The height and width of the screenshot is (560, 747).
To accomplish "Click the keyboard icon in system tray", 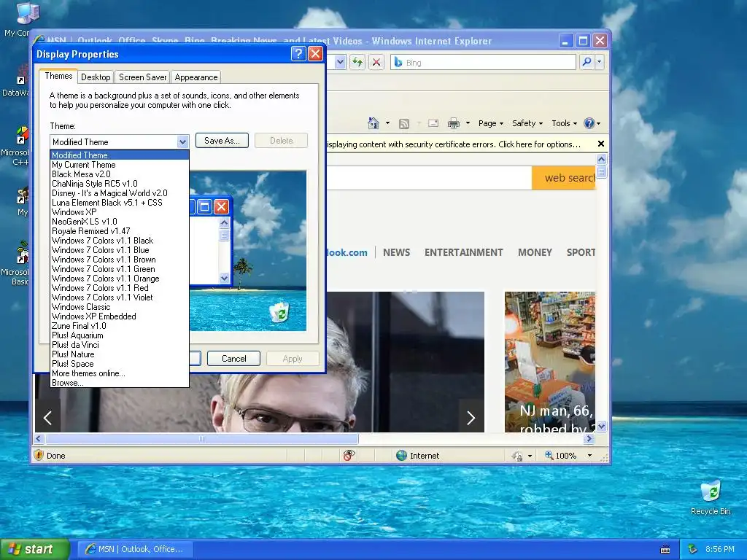I will coord(665,550).
